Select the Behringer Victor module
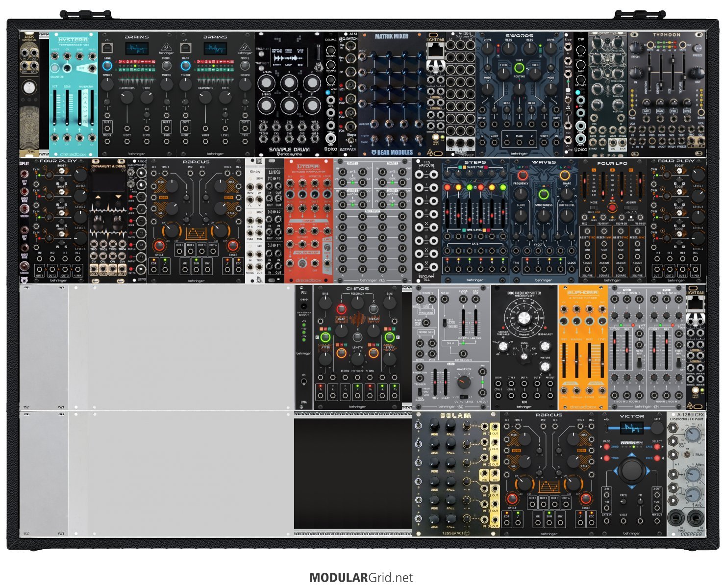This screenshot has width=723, height=588. pyautogui.click(x=632, y=473)
